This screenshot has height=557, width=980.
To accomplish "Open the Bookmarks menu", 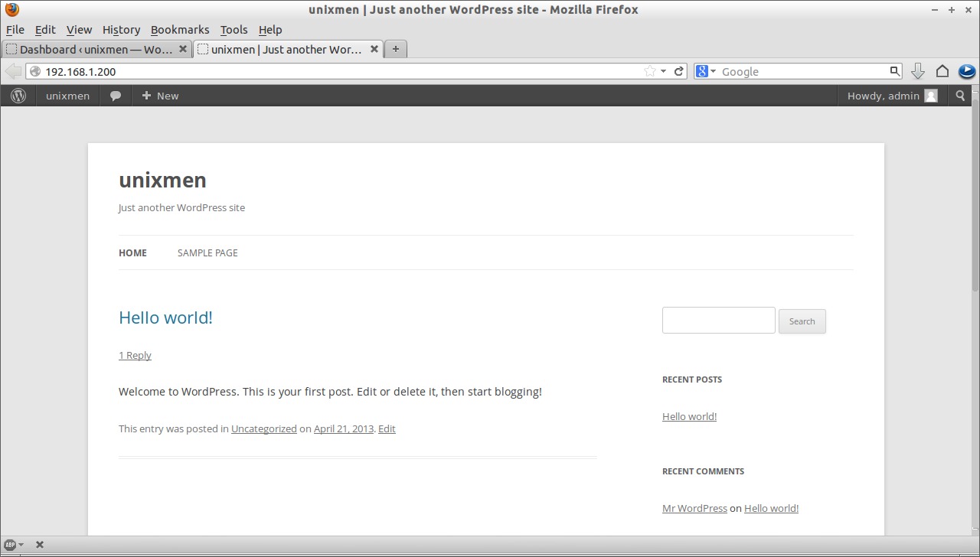I will pos(180,30).
